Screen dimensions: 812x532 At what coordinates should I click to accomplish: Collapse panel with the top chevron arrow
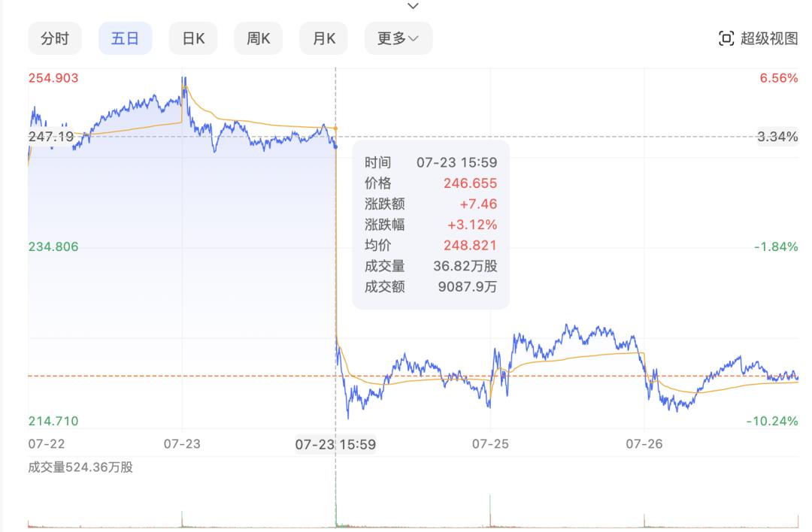click(412, 6)
